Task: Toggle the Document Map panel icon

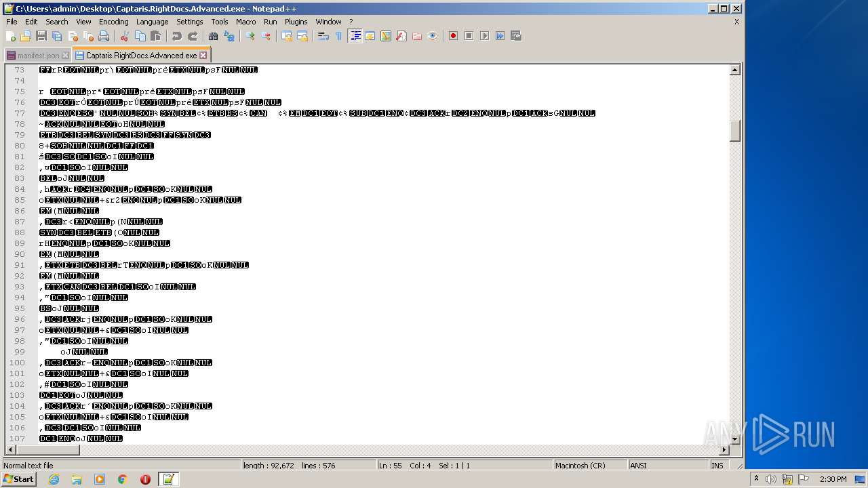Action: (385, 36)
